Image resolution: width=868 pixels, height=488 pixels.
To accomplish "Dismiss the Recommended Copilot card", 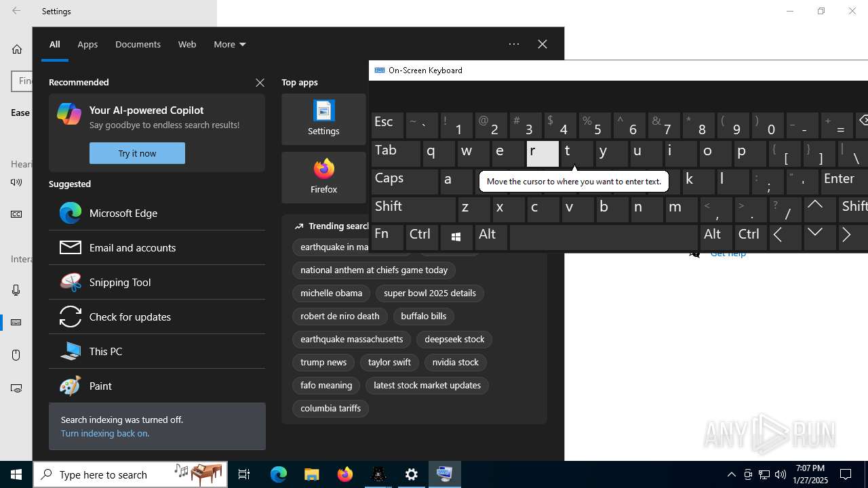I will 260,83.
